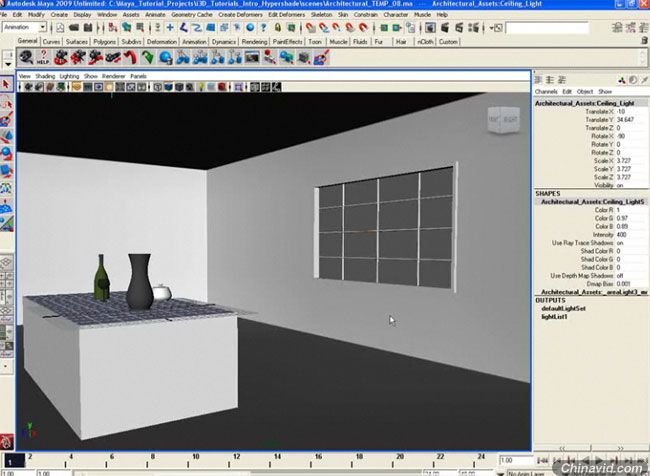Open the viewport Renderer menu

114,76
